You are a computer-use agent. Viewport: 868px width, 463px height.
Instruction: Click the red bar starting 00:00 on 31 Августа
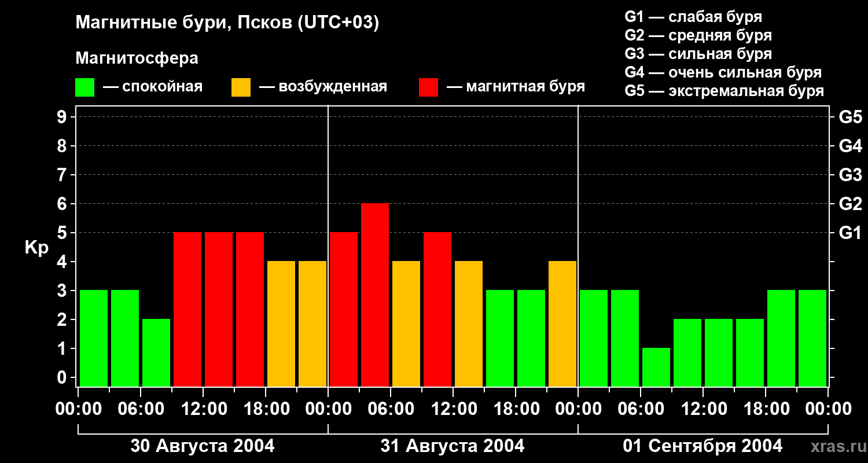tap(344, 310)
